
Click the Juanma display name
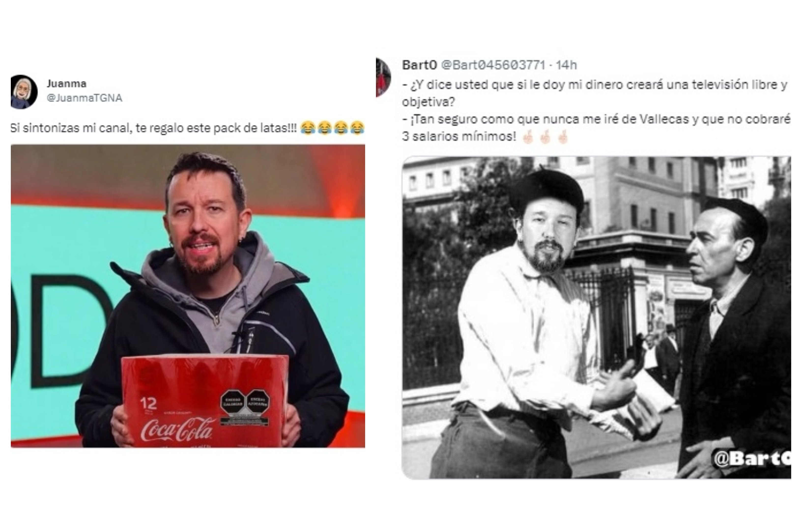point(67,84)
